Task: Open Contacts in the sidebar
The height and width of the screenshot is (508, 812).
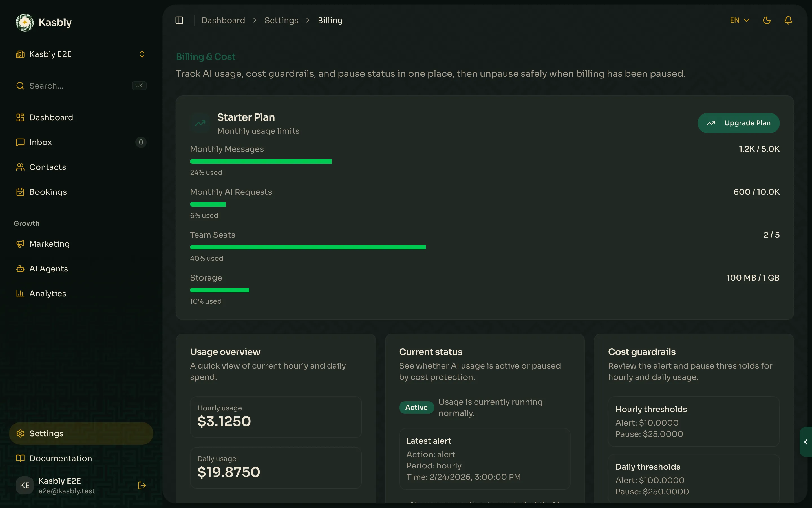Action: point(81,167)
